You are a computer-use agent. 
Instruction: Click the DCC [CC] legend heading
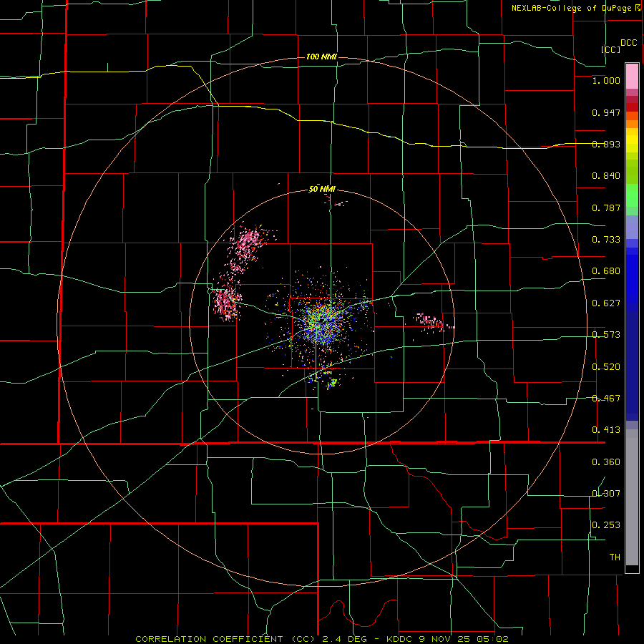(619, 46)
